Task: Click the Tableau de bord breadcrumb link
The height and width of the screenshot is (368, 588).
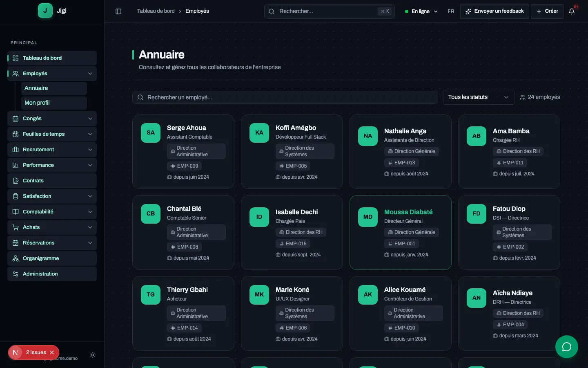Action: tap(156, 11)
